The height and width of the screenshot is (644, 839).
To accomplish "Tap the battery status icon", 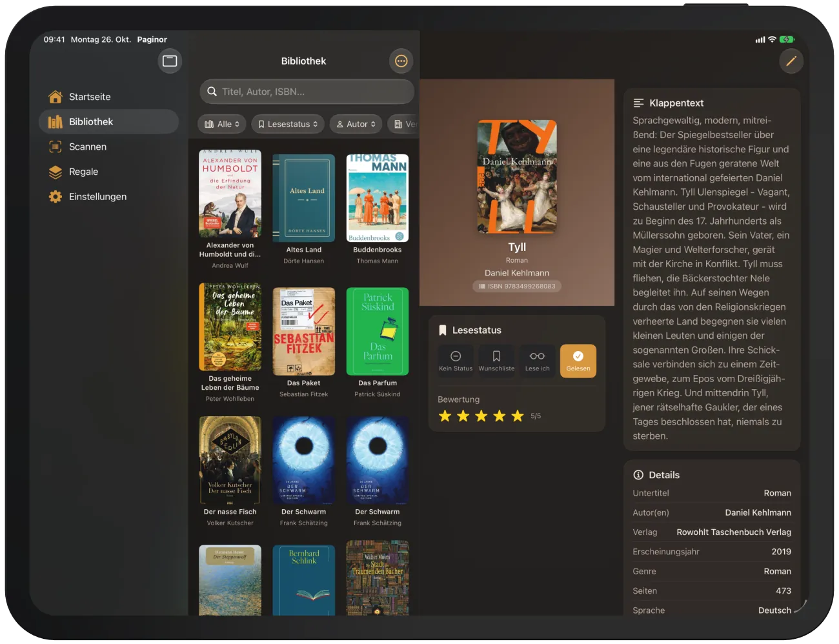I will point(787,39).
